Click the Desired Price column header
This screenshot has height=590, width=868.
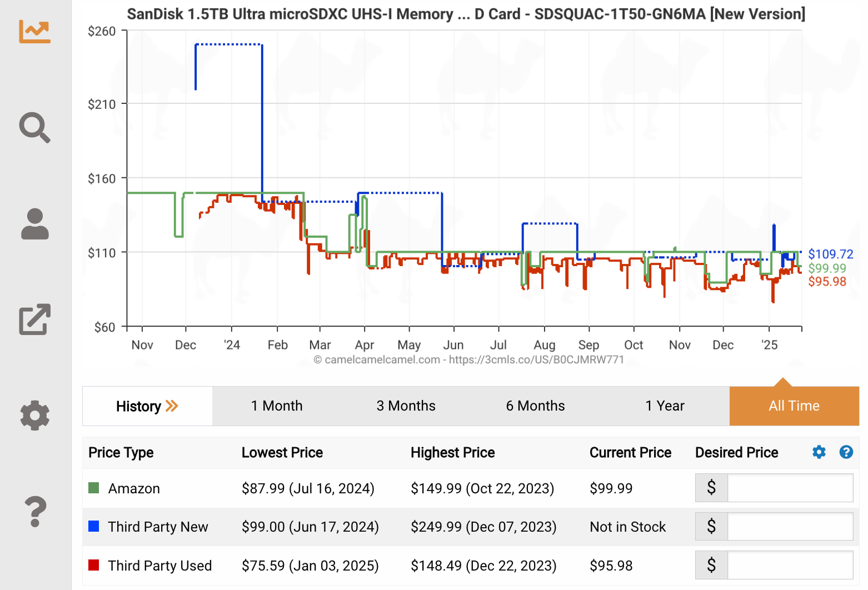tap(737, 453)
